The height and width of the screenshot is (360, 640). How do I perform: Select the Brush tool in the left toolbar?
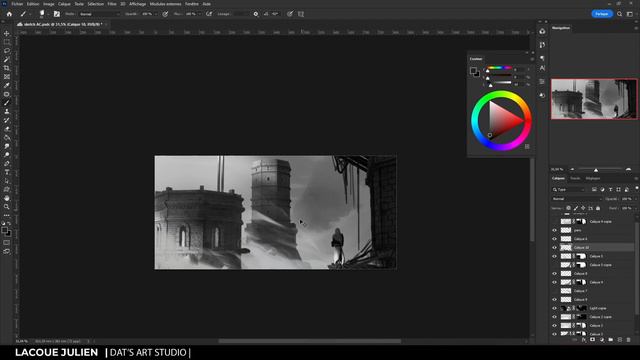click(x=7, y=103)
